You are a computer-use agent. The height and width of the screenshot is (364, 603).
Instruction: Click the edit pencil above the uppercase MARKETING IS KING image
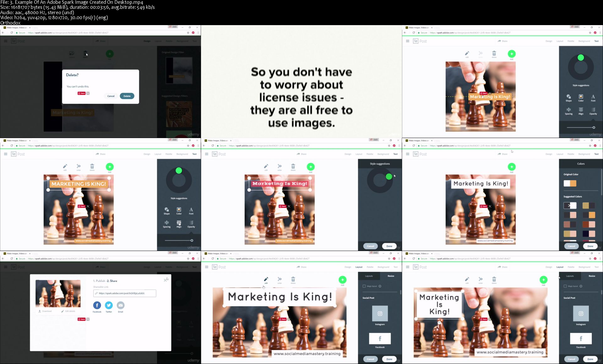pos(65,167)
